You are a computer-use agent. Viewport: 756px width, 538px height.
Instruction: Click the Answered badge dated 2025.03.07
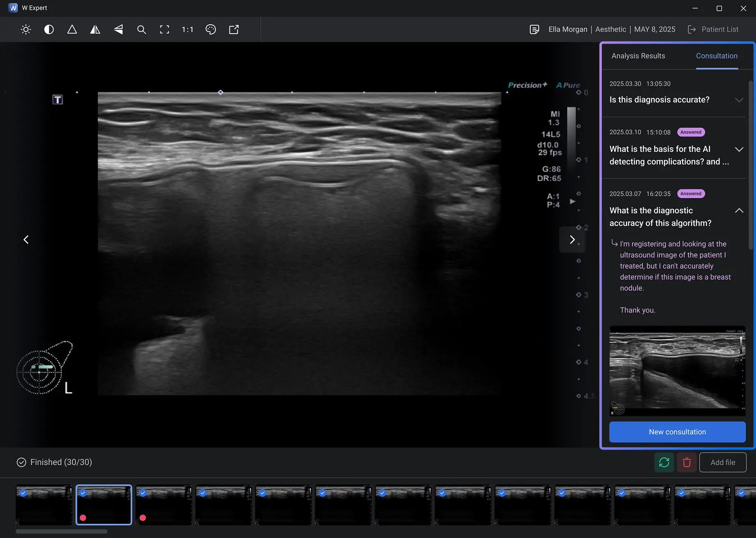coord(691,194)
